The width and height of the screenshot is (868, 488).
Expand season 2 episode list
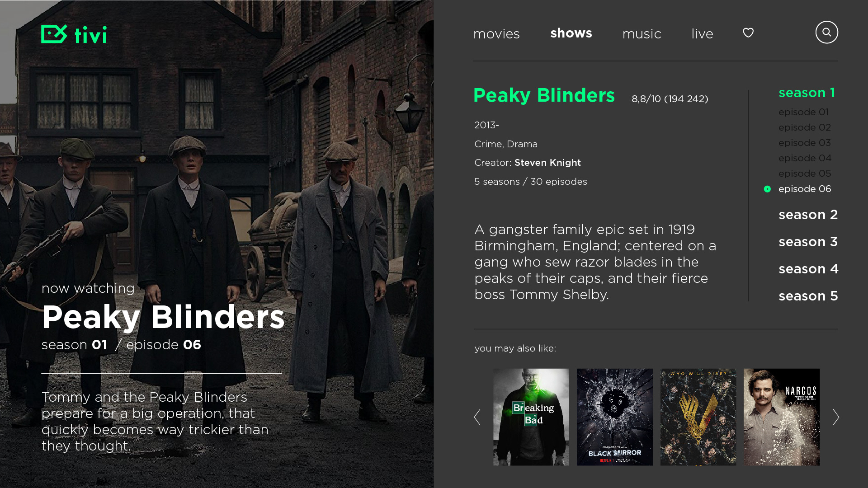click(x=808, y=215)
